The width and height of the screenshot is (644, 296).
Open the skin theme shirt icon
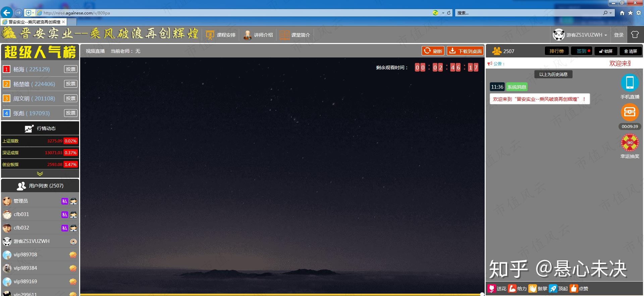point(635,35)
